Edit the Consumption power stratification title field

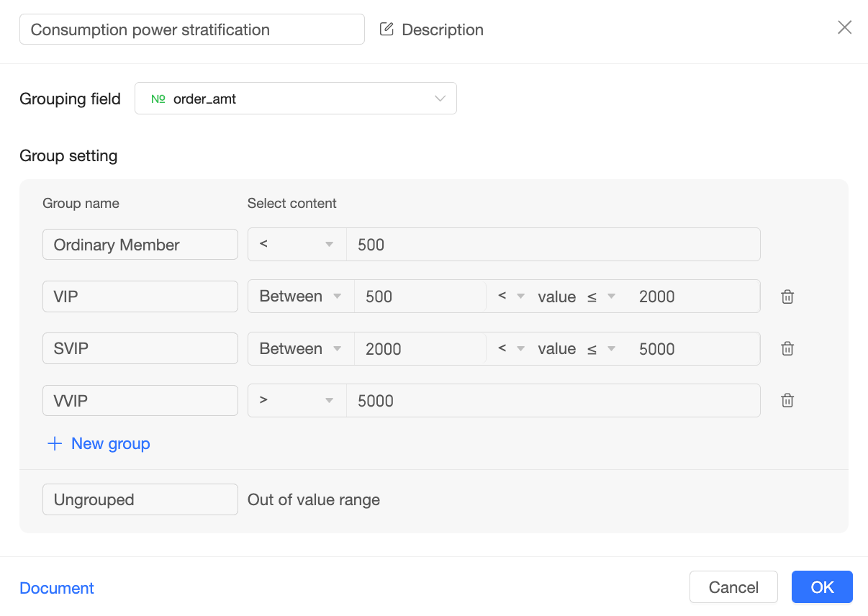pyautogui.click(x=192, y=30)
